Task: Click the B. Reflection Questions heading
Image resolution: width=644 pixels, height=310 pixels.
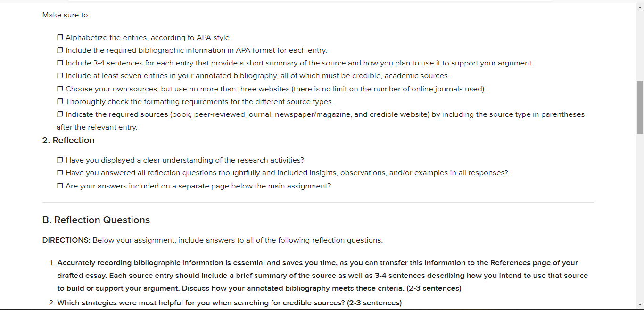Action: (x=96, y=220)
